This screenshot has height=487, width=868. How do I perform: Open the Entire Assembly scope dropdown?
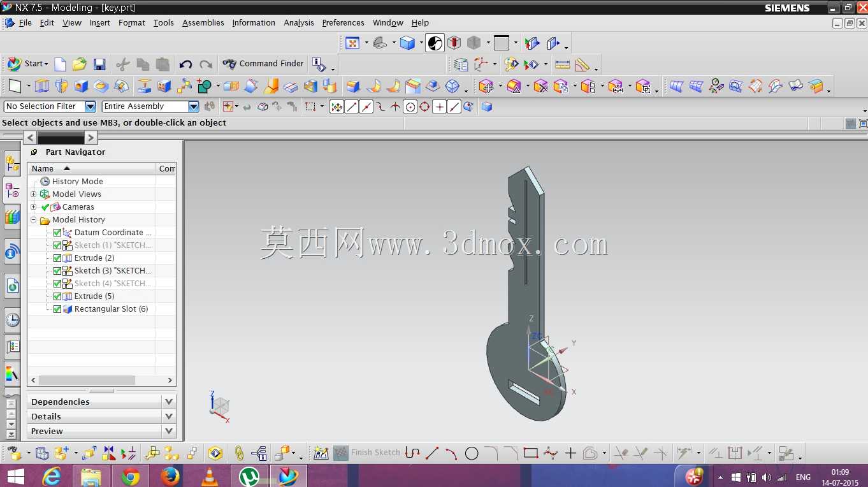coord(193,106)
